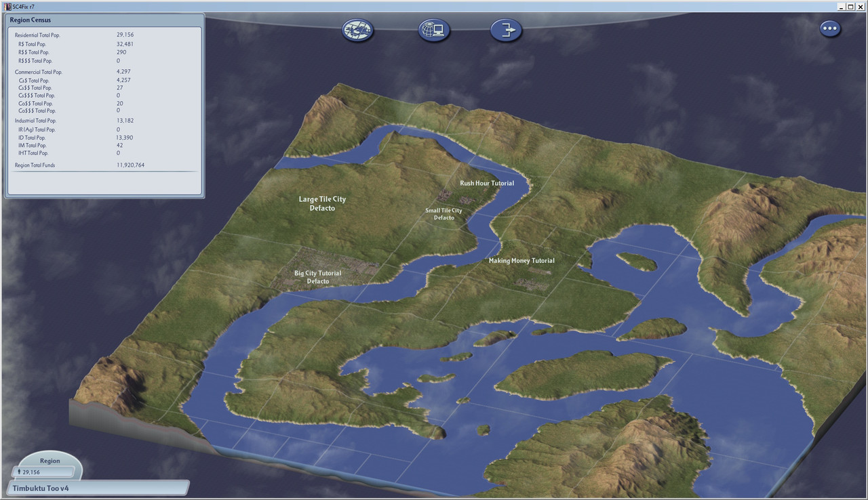Click the Region Census panel title
868x500 pixels.
(31, 20)
